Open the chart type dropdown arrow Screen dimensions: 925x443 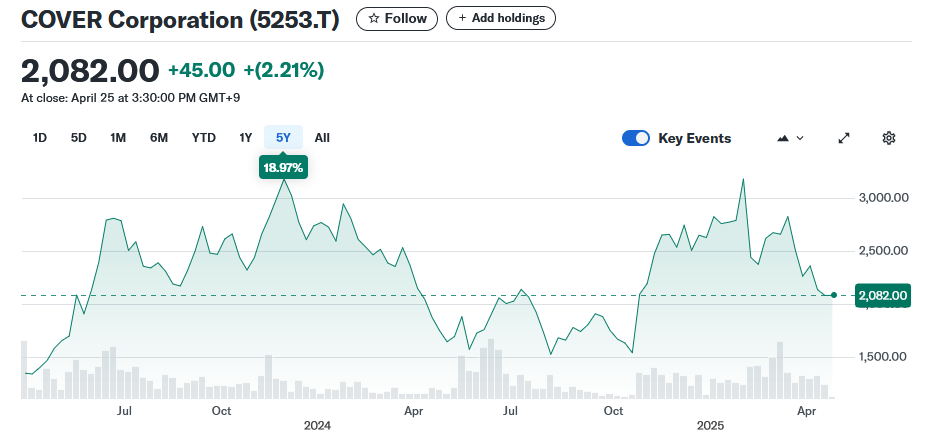pyautogui.click(x=800, y=138)
